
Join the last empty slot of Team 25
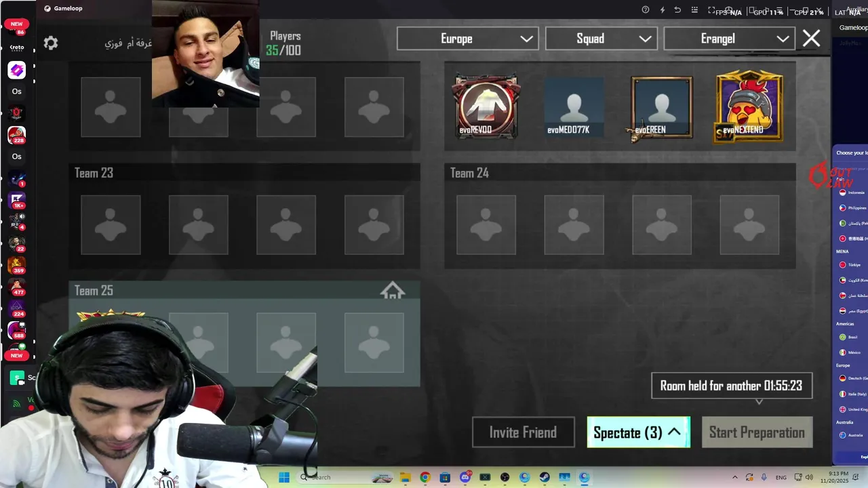tap(374, 342)
